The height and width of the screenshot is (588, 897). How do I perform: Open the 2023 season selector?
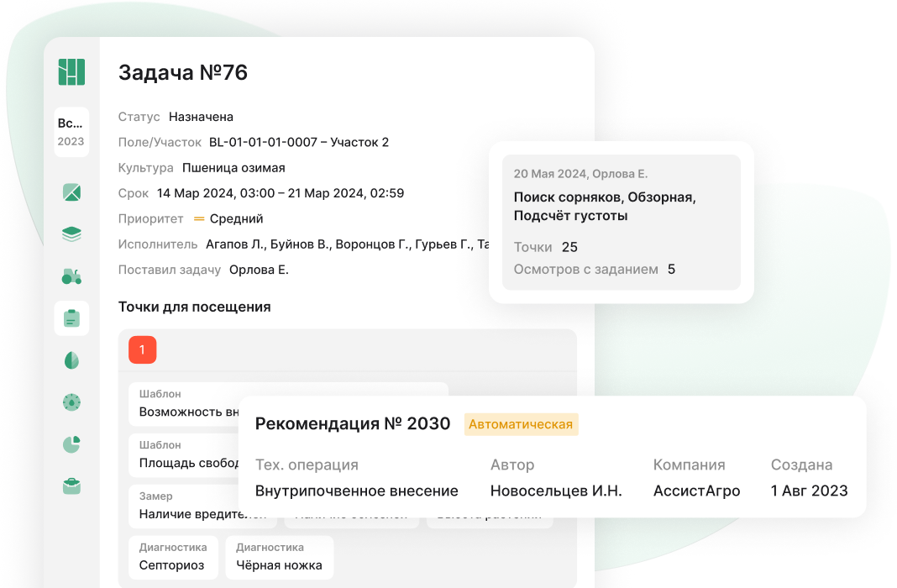[x=72, y=132]
